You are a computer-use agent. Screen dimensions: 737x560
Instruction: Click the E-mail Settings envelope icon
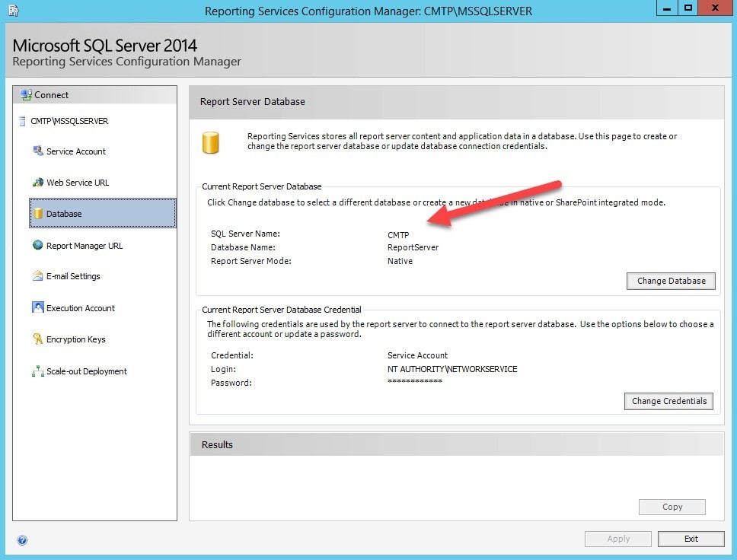tap(37, 275)
